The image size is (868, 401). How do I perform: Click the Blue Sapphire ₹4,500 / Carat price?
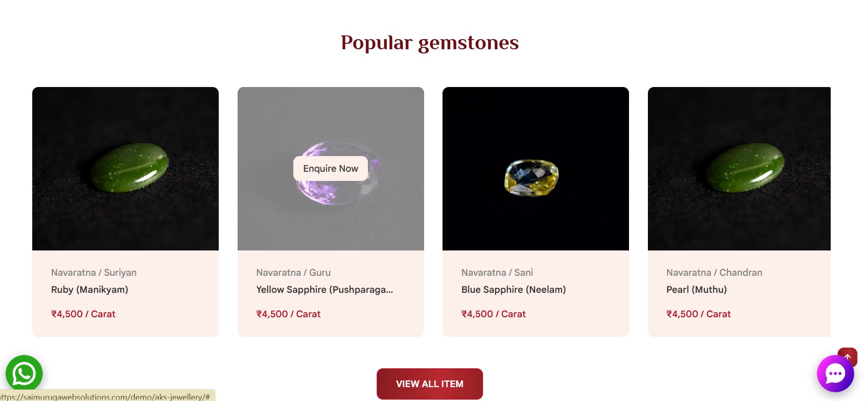click(493, 314)
